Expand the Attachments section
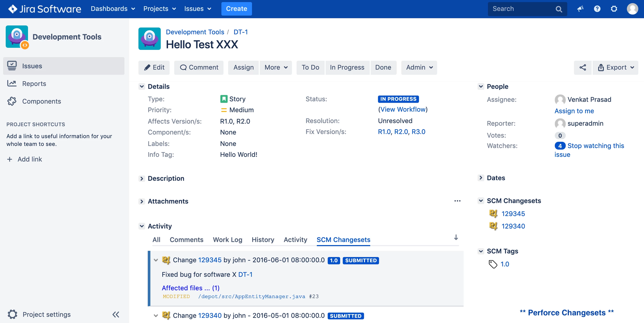Viewport: 644px width, 323px height. 142,201
